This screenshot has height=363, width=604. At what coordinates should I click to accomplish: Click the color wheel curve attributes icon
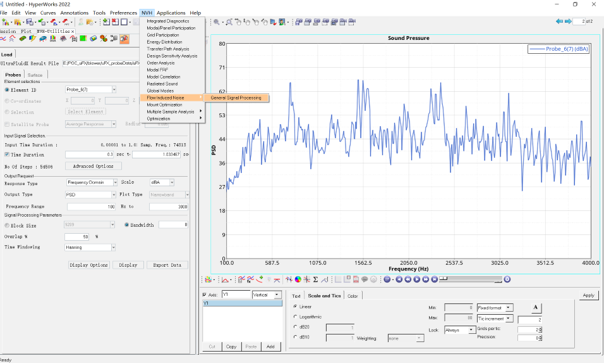pos(298,279)
